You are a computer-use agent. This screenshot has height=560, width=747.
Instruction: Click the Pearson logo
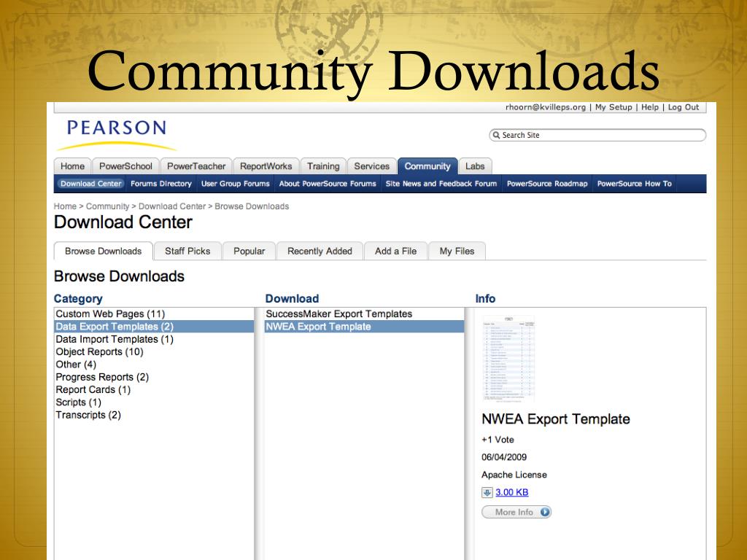click(116, 134)
